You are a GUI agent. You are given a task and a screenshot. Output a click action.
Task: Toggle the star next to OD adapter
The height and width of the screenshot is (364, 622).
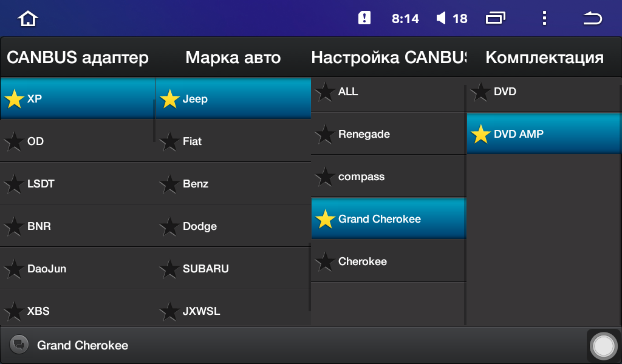click(x=14, y=141)
